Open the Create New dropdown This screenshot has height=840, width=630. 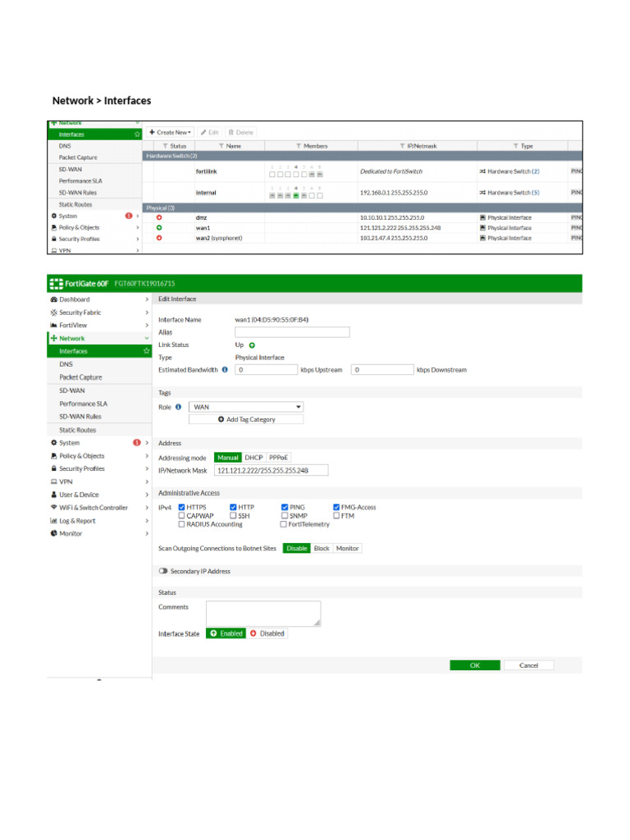170,132
